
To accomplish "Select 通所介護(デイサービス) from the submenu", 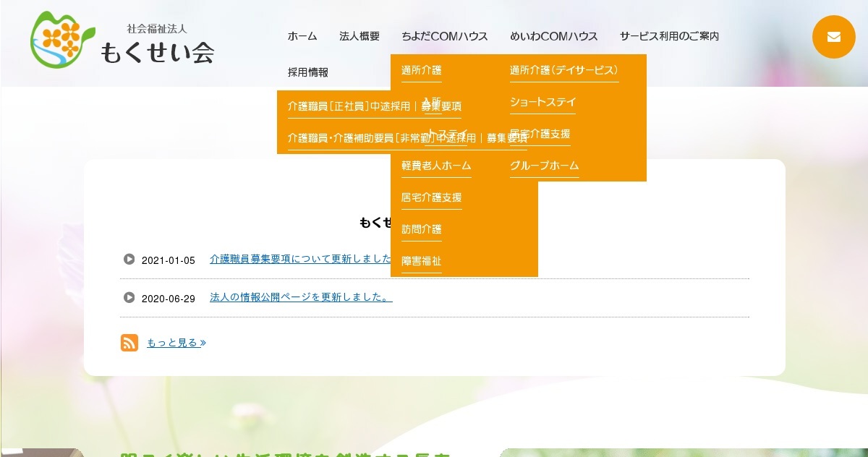I will coord(563,70).
